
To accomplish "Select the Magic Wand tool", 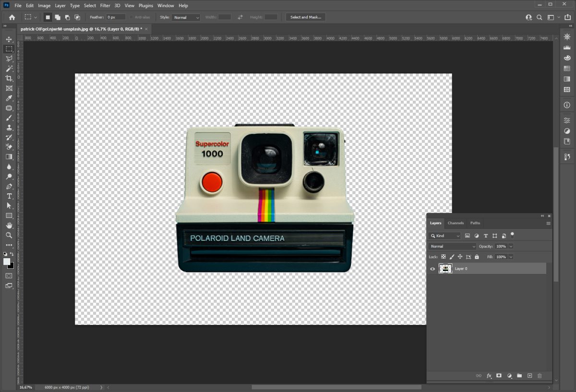I will click(9, 69).
